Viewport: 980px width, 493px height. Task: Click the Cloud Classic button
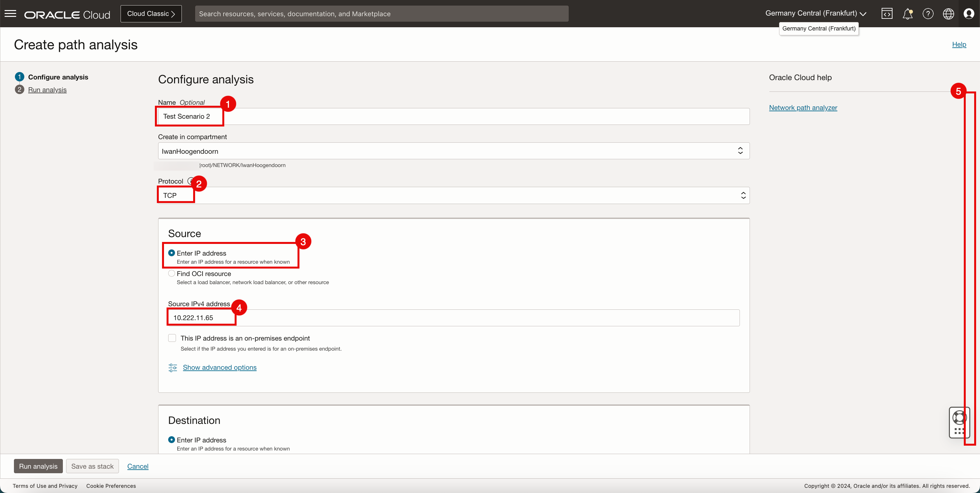151,14
